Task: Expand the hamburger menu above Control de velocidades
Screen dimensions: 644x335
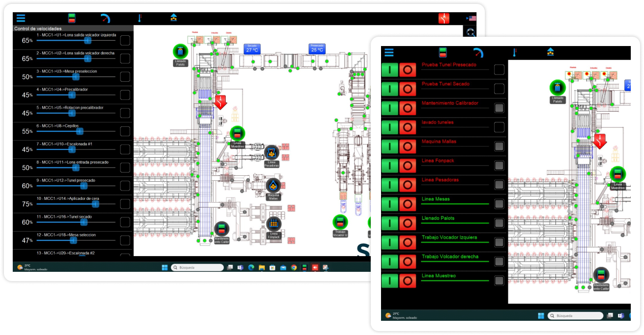Action: [21, 18]
